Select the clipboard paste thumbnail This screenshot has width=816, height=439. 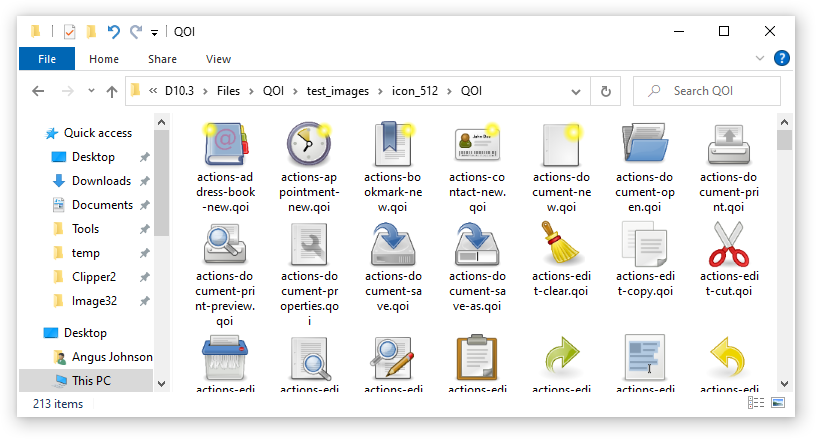point(477,357)
